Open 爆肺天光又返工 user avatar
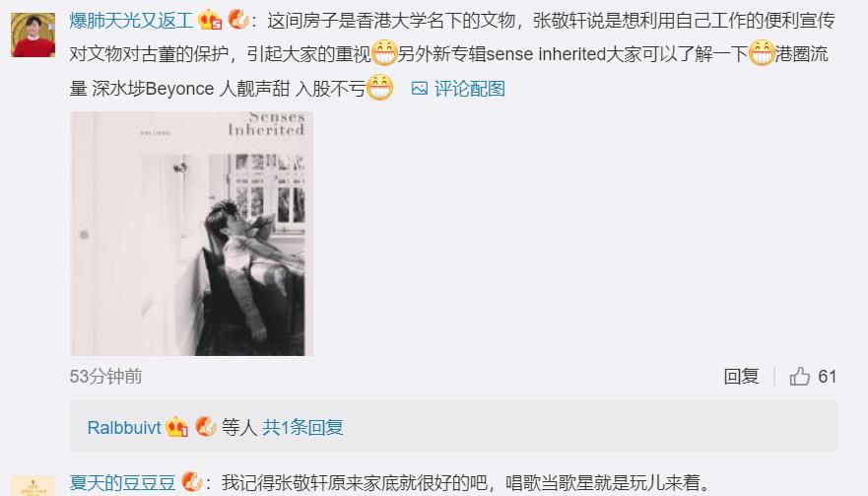 pos(33,35)
